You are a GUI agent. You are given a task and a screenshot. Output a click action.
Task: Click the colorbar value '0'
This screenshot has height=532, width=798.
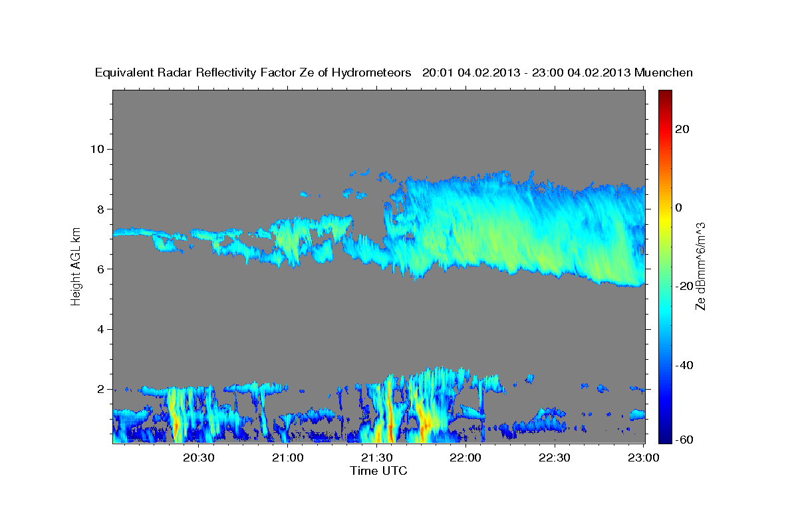[x=679, y=207]
